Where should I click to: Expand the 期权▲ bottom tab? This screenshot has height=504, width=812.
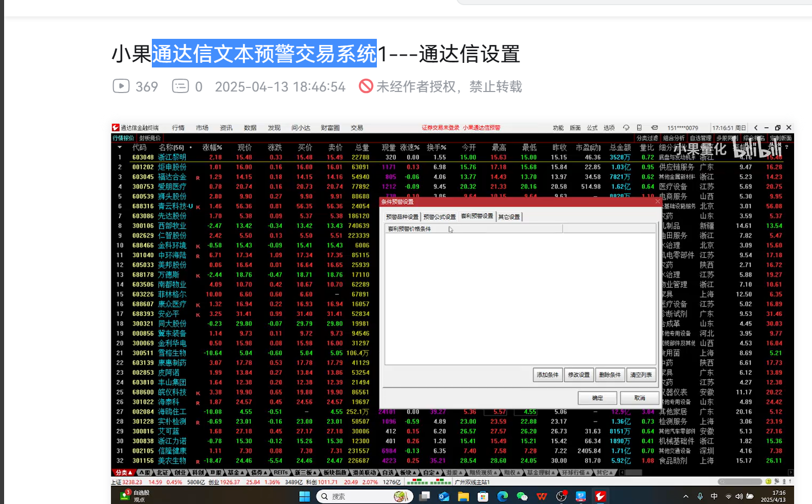(x=511, y=472)
